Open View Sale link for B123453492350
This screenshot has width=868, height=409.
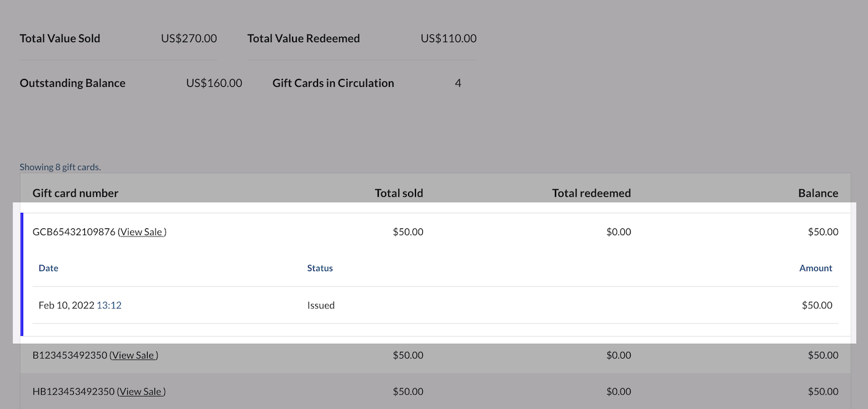tap(133, 356)
